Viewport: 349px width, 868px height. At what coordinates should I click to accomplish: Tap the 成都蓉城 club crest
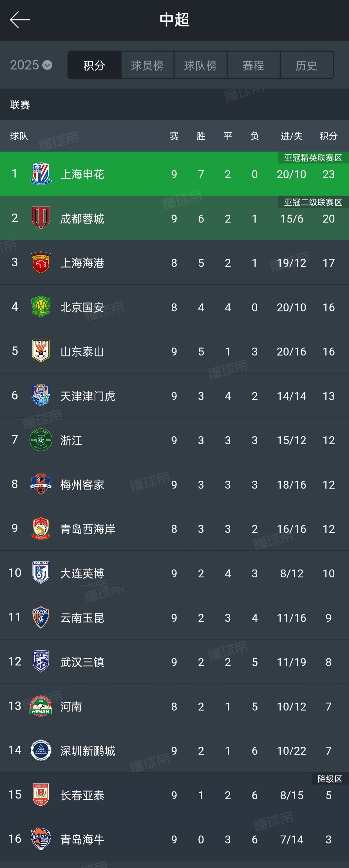tap(41, 218)
